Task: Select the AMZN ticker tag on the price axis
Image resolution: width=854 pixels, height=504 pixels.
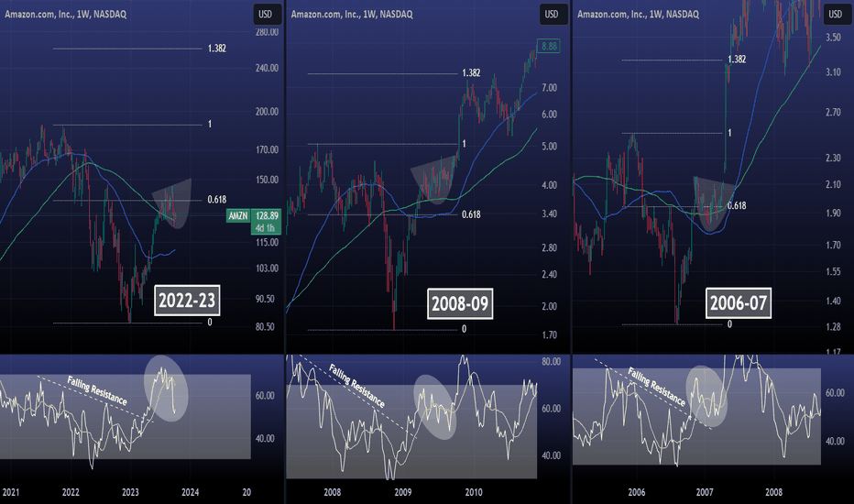Action: [x=238, y=215]
